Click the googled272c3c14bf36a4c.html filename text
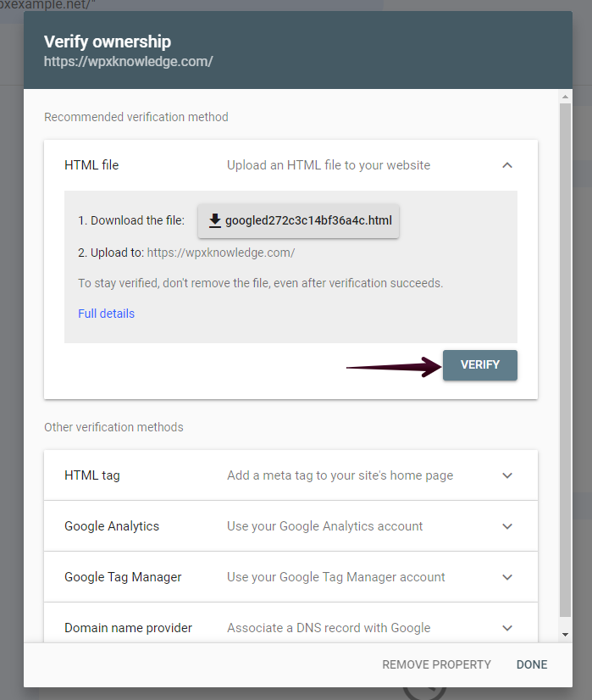The image size is (592, 700). point(308,220)
